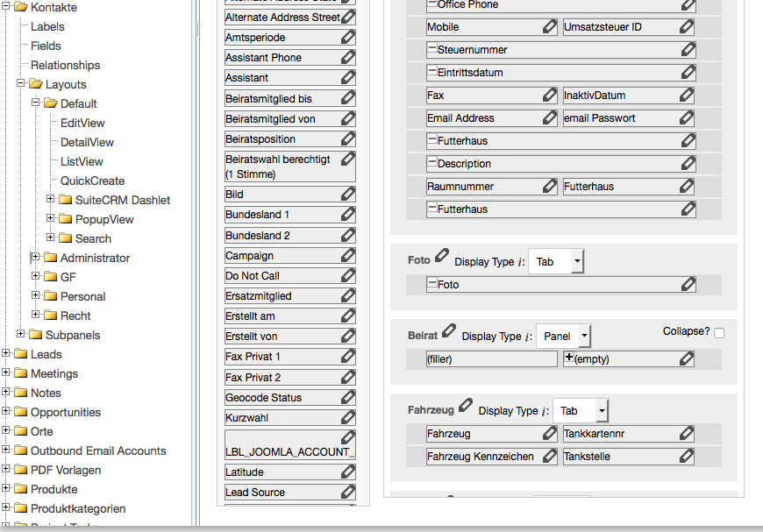Screen dimensions: 763x532
Task: Edit Beiratsposition with its pencil icon
Action: click(x=348, y=138)
